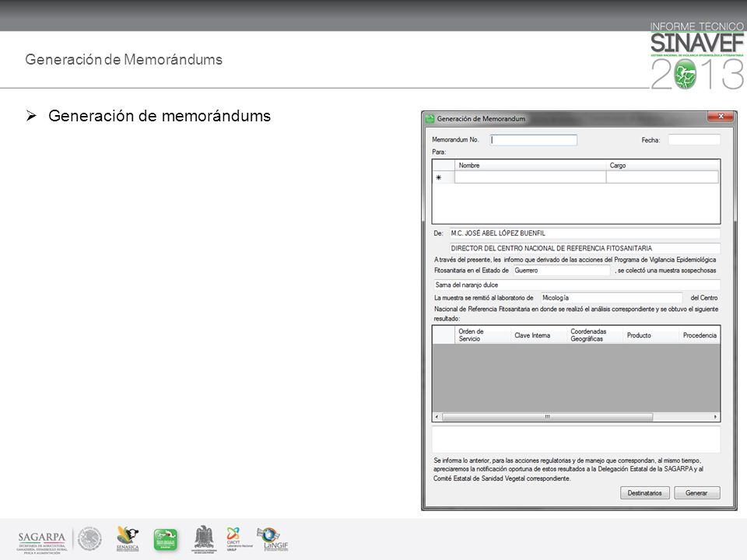Click the M.C. JOSÉ ABEL LÓPEZ BUENFIL field
This screenshot has width=747, height=560.
tap(584, 233)
